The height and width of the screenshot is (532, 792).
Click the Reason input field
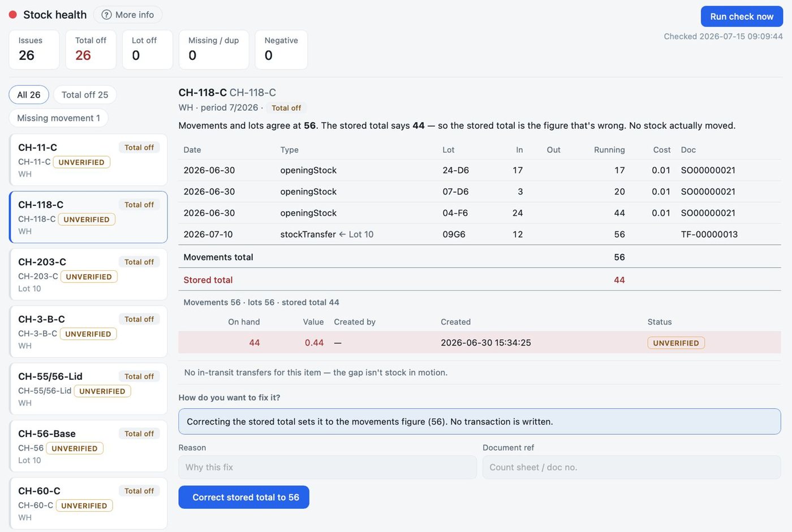328,467
